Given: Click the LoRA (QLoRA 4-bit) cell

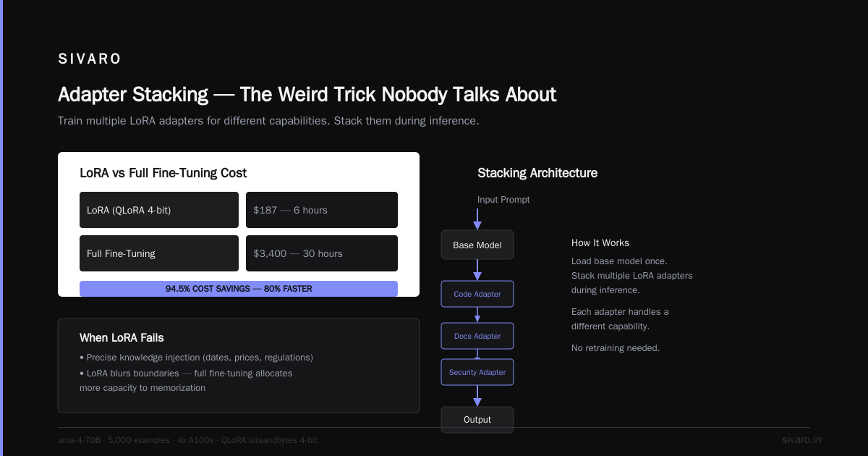Looking at the screenshot, I should click(x=159, y=210).
